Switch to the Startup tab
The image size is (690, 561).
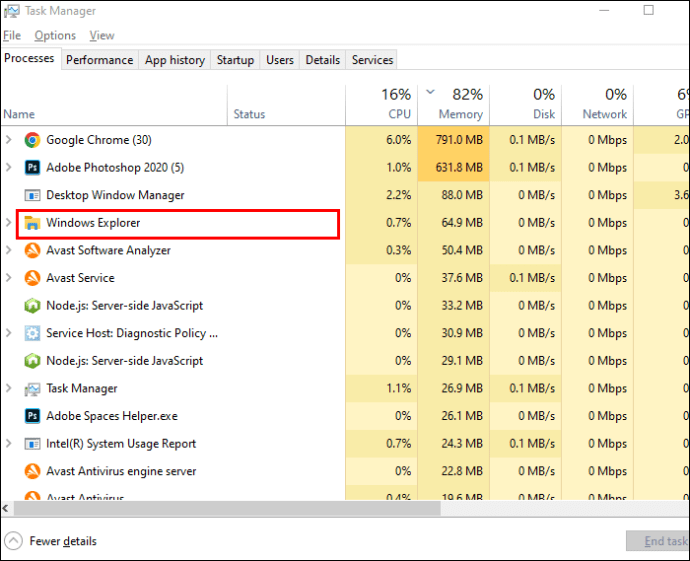click(235, 60)
